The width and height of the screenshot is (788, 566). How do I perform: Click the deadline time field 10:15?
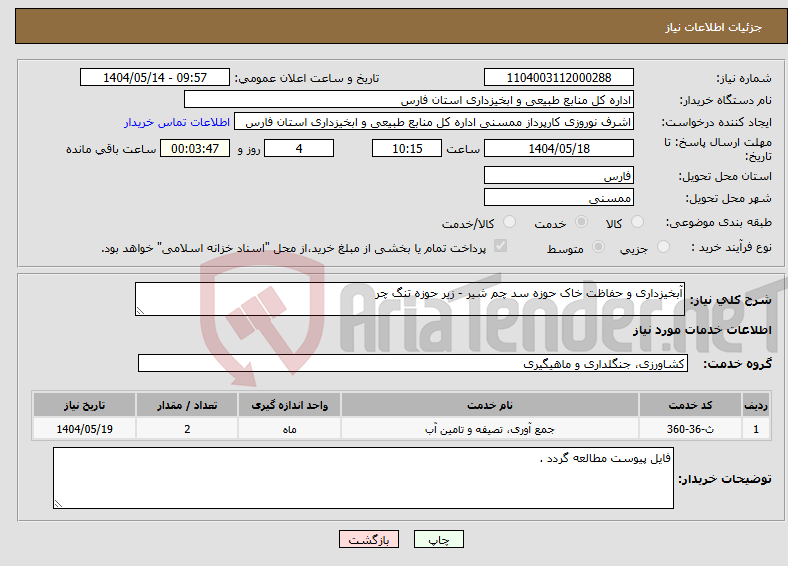pyautogui.click(x=407, y=148)
